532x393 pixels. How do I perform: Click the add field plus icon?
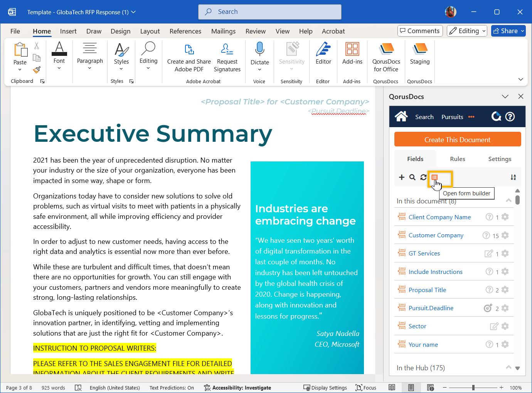click(401, 177)
